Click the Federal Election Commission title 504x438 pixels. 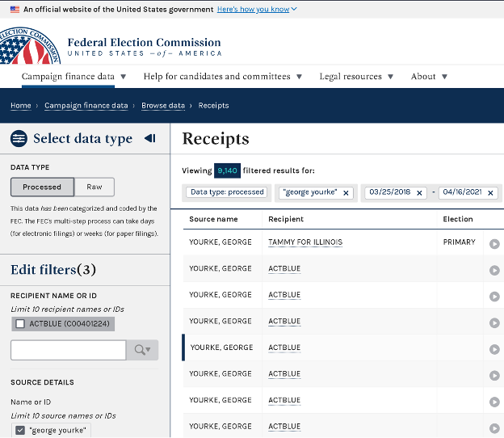click(x=144, y=43)
